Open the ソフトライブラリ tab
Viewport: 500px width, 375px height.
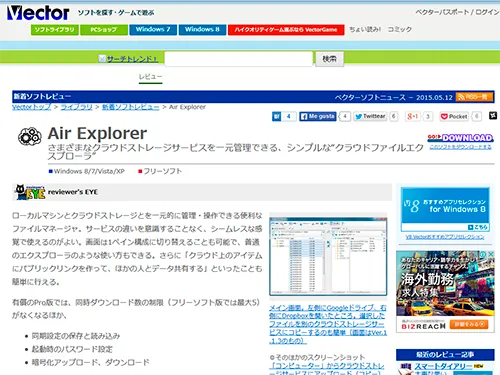click(x=55, y=30)
